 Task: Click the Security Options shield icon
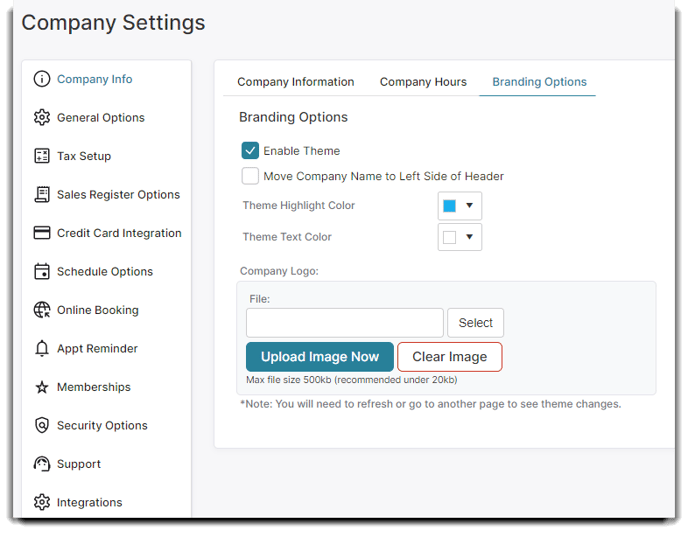coord(42,425)
